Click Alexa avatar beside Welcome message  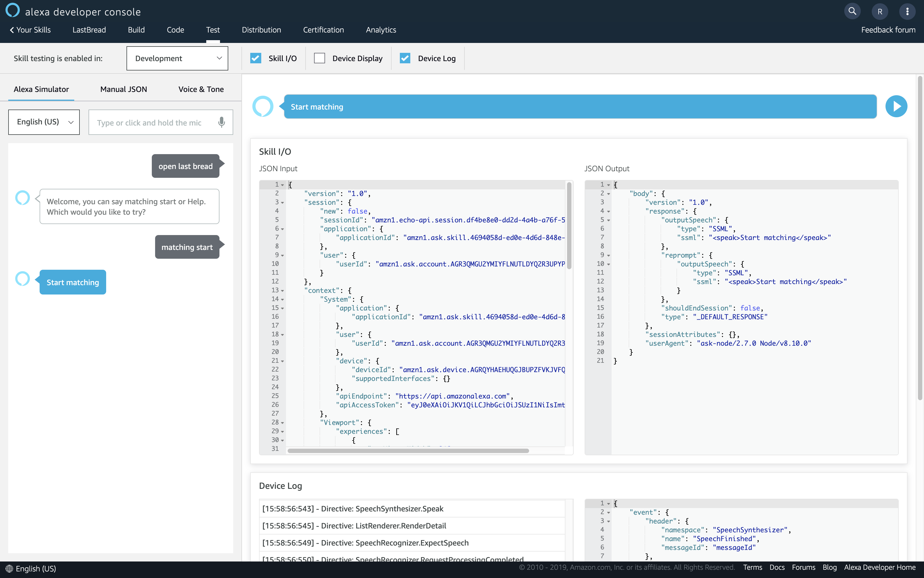(23, 198)
